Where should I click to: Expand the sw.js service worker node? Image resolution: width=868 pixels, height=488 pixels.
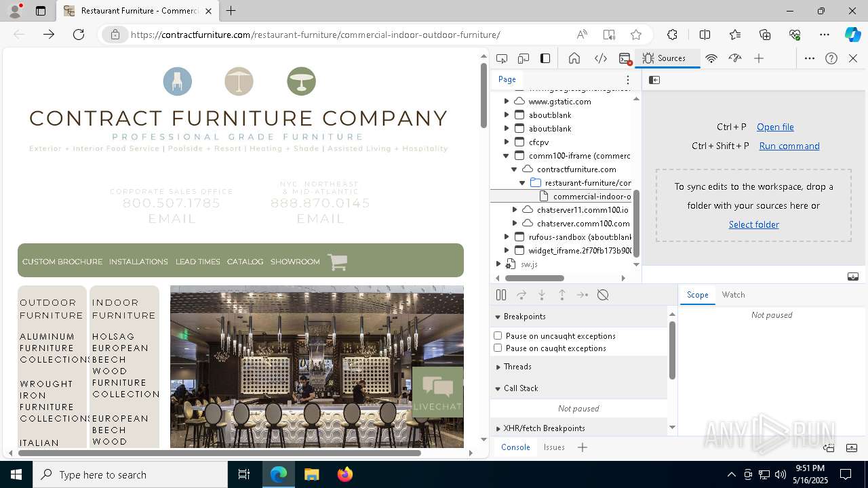coord(498,264)
